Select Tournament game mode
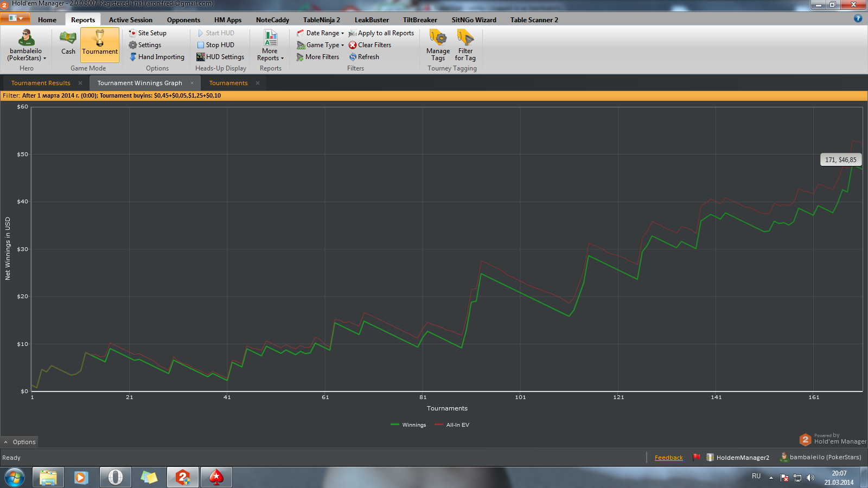This screenshot has height=488, width=868. [x=100, y=44]
